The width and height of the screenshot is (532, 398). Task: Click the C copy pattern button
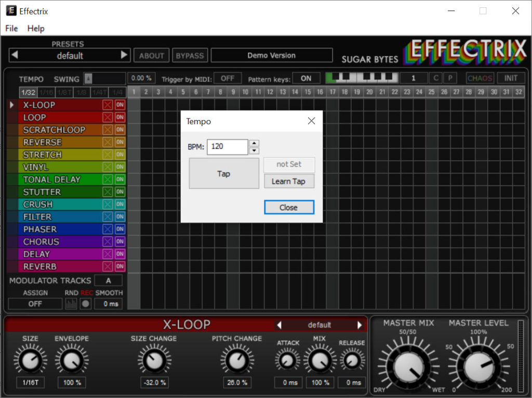[436, 78]
